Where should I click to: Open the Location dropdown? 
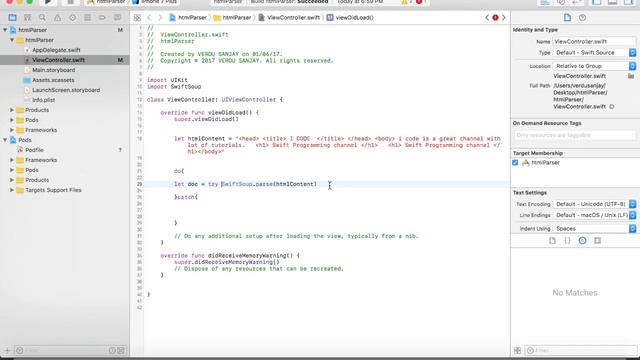pyautogui.click(x=594, y=66)
